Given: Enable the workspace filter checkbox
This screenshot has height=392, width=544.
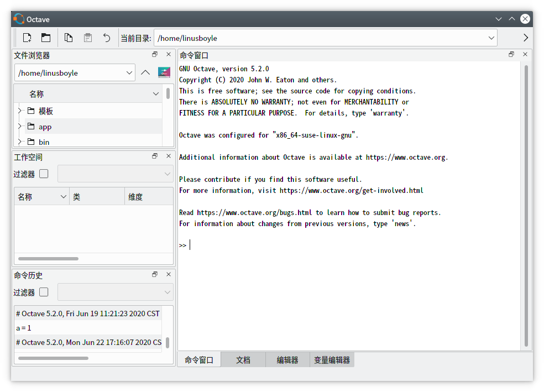Looking at the screenshot, I should 44,174.
